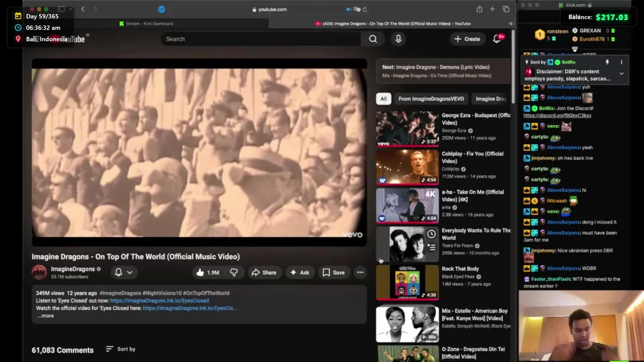Switch to Stream - Kick Dashboard tab
The width and height of the screenshot is (644, 362).
pos(146,24)
